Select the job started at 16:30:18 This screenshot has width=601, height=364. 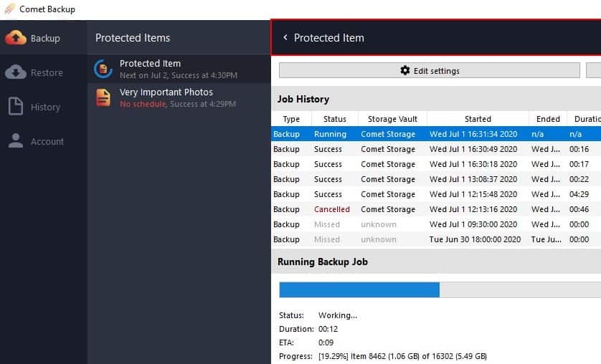[x=436, y=164]
